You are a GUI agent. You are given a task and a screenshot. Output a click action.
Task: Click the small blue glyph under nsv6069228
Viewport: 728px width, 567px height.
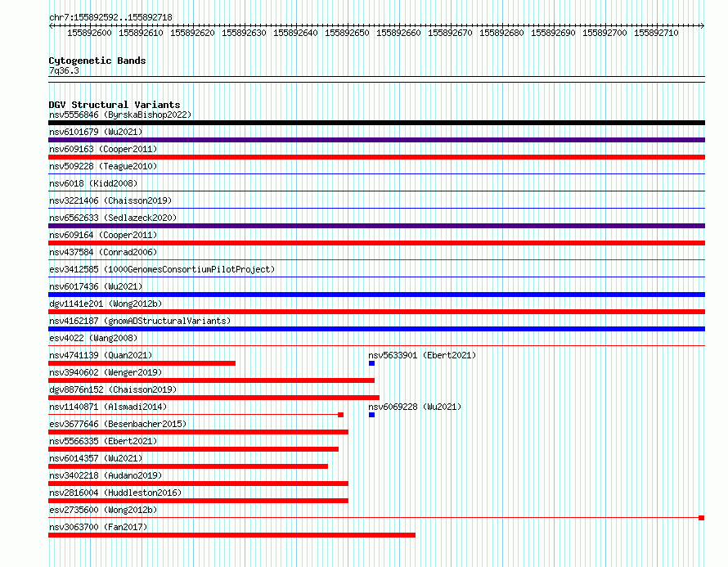372,415
